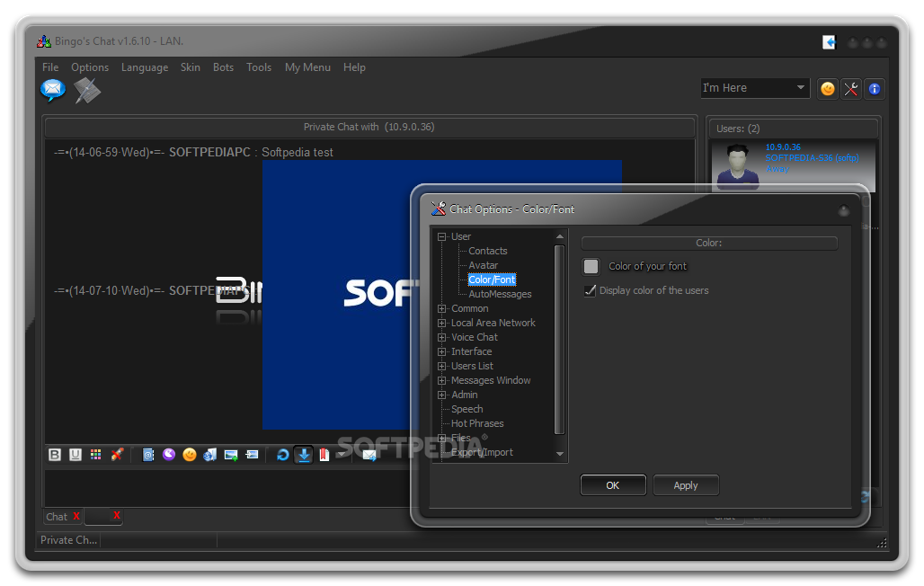Image resolution: width=924 pixels, height=586 pixels.
Task: Expand the Common tree node
Action: tap(441, 309)
